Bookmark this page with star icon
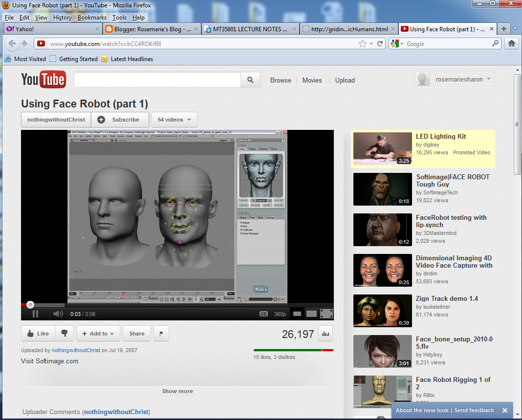This screenshot has height=420, width=522. point(363,43)
